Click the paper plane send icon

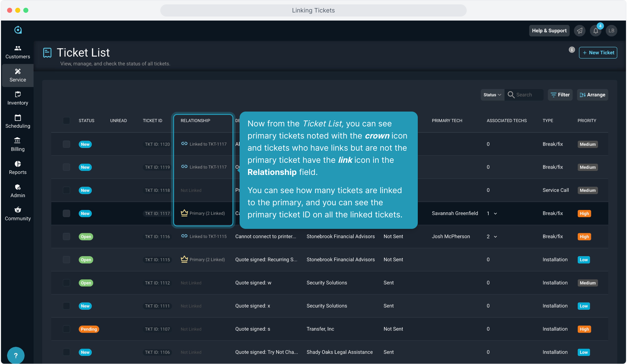(x=580, y=31)
